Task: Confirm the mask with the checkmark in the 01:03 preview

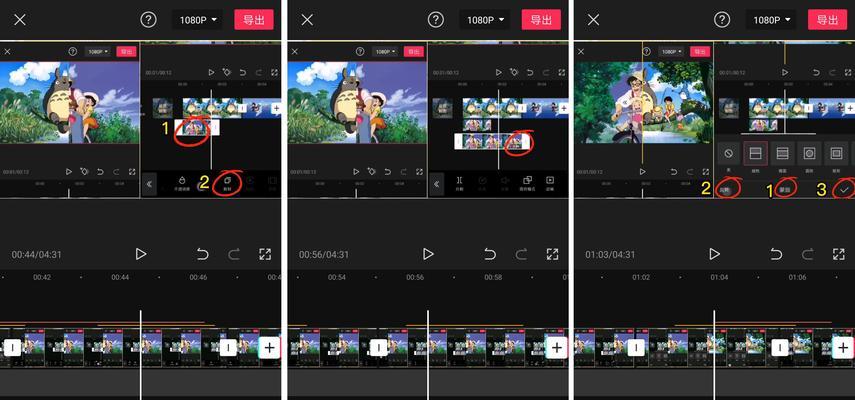Action: pos(844,190)
